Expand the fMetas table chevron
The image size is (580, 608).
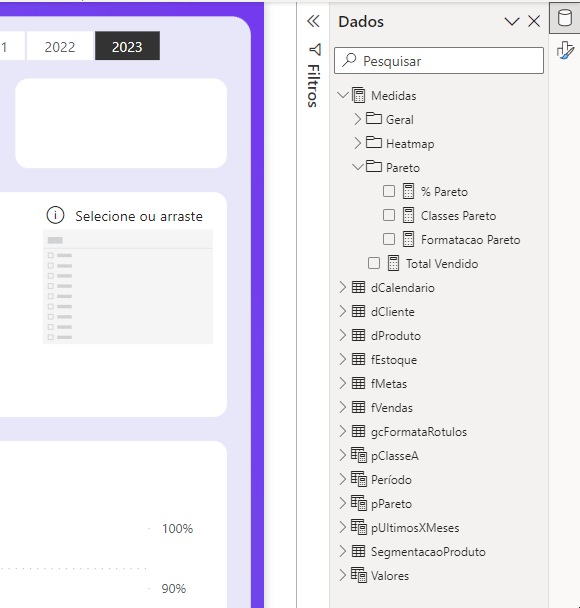pyautogui.click(x=343, y=383)
